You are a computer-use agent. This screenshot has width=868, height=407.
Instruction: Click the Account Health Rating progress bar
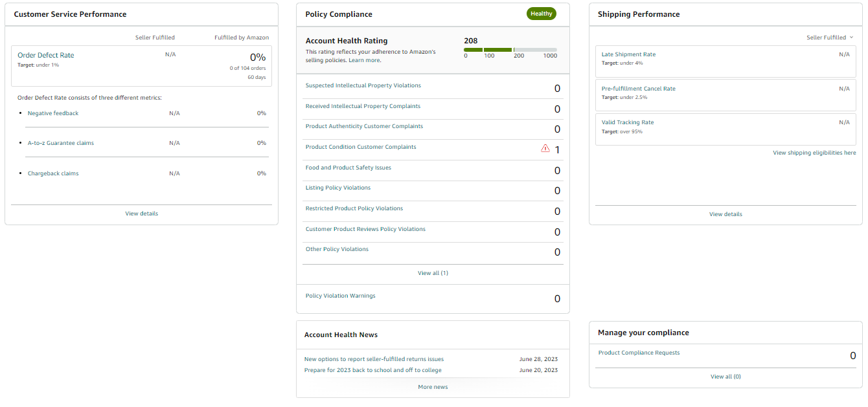click(510, 50)
